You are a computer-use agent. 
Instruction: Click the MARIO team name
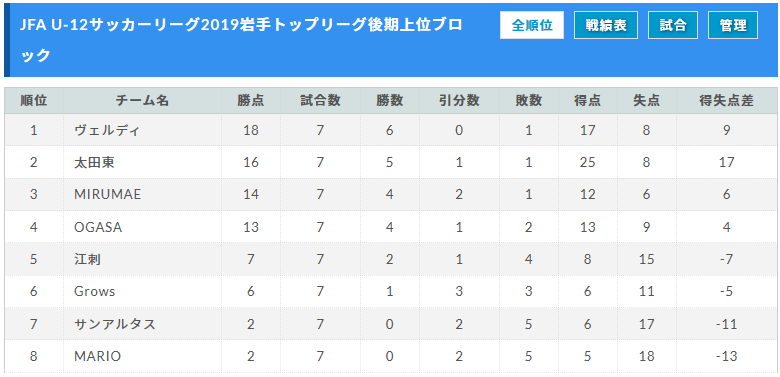click(x=98, y=356)
